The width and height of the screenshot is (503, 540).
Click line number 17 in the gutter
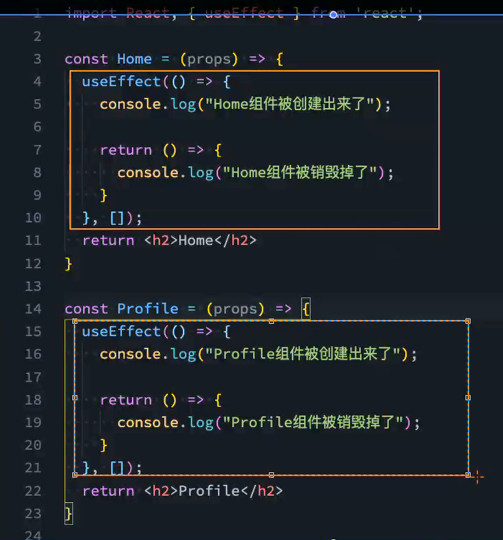(x=33, y=377)
